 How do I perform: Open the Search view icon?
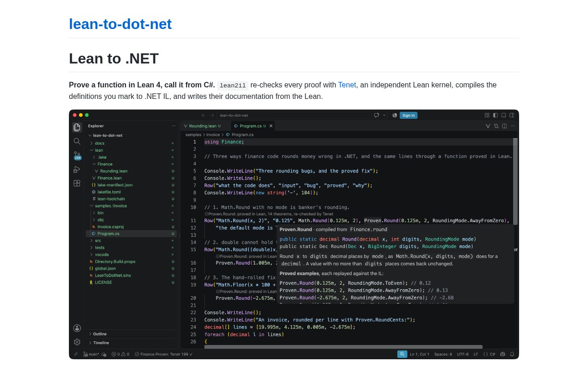[77, 141]
